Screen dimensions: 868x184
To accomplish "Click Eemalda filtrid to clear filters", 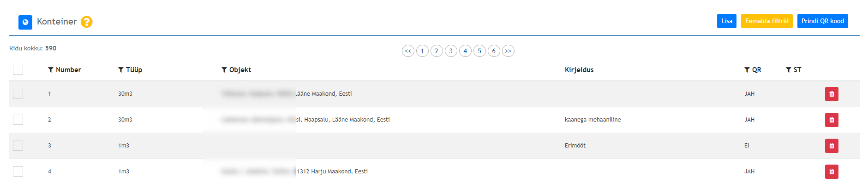I will click(x=767, y=21).
